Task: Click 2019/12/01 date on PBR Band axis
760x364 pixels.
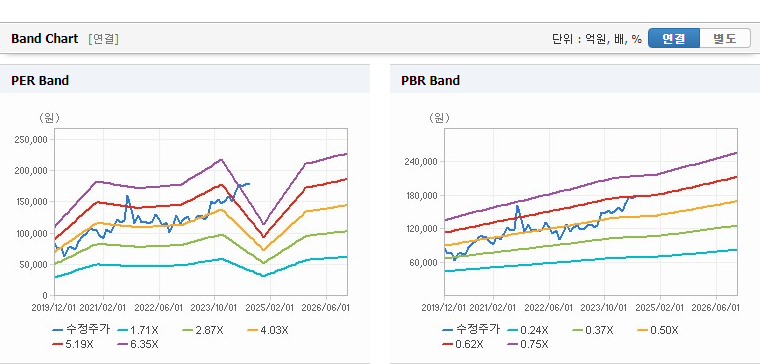Action: pos(444,308)
